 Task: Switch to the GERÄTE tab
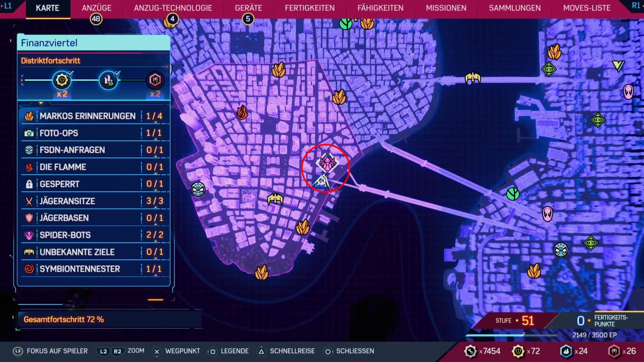point(248,8)
